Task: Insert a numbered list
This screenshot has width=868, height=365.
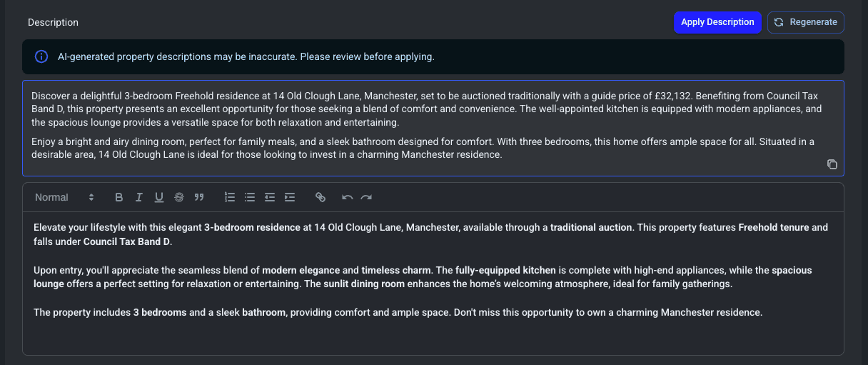Action: [230, 197]
